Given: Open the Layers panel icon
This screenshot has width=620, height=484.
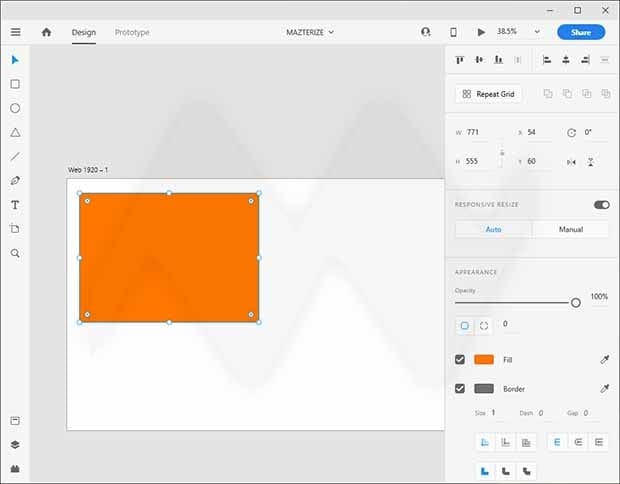Looking at the screenshot, I should click(x=15, y=445).
